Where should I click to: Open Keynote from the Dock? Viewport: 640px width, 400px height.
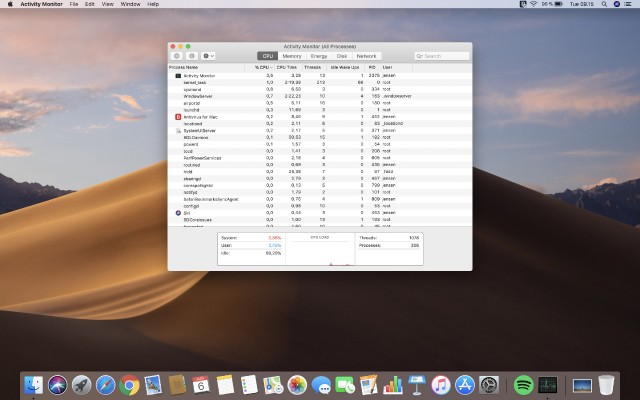point(417,385)
